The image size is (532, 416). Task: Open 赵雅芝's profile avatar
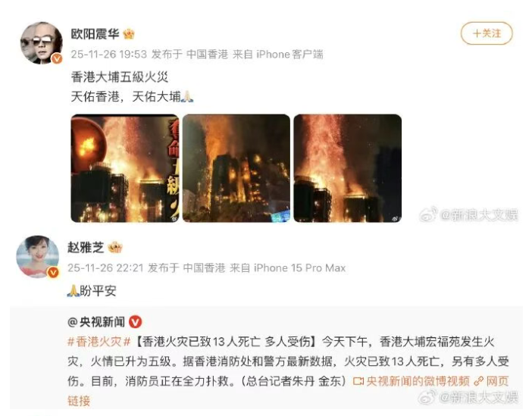(x=38, y=257)
